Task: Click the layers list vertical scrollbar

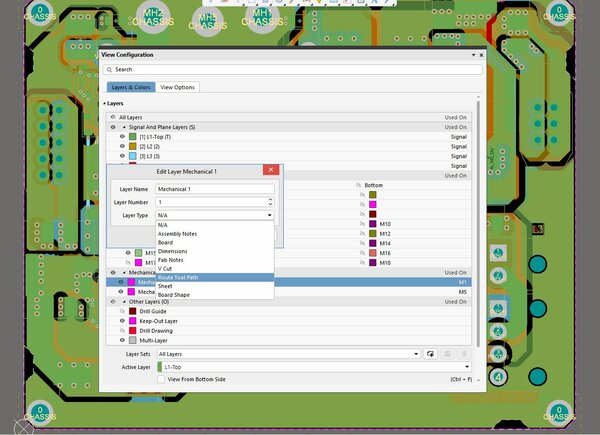Action: 478,224
